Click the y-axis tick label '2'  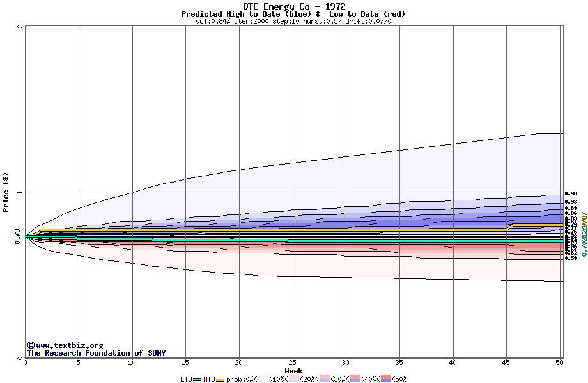point(20,26)
